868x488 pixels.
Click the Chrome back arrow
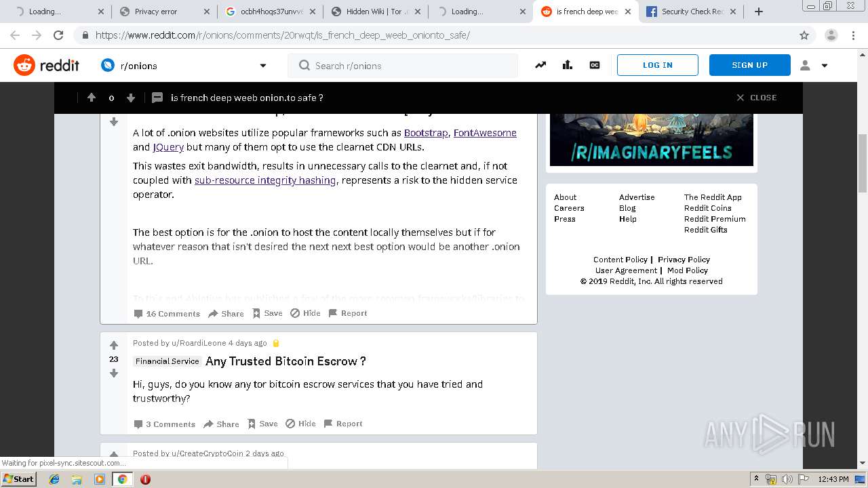pos(15,35)
